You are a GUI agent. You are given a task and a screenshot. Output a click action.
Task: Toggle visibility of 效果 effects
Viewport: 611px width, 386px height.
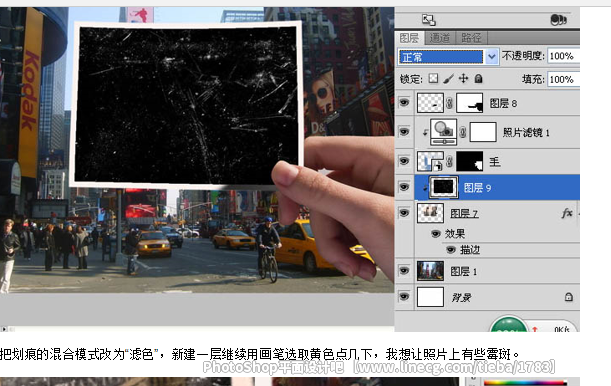pos(436,234)
